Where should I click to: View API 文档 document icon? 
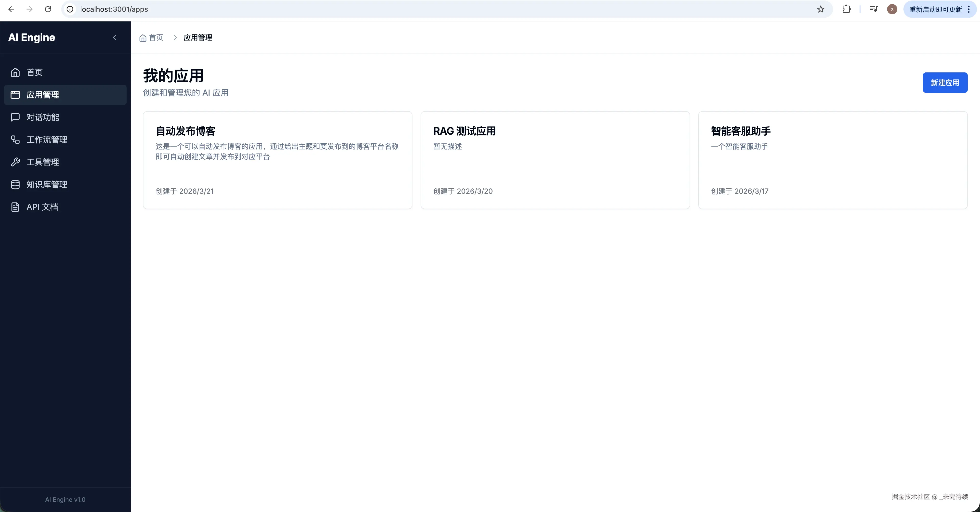(x=15, y=207)
